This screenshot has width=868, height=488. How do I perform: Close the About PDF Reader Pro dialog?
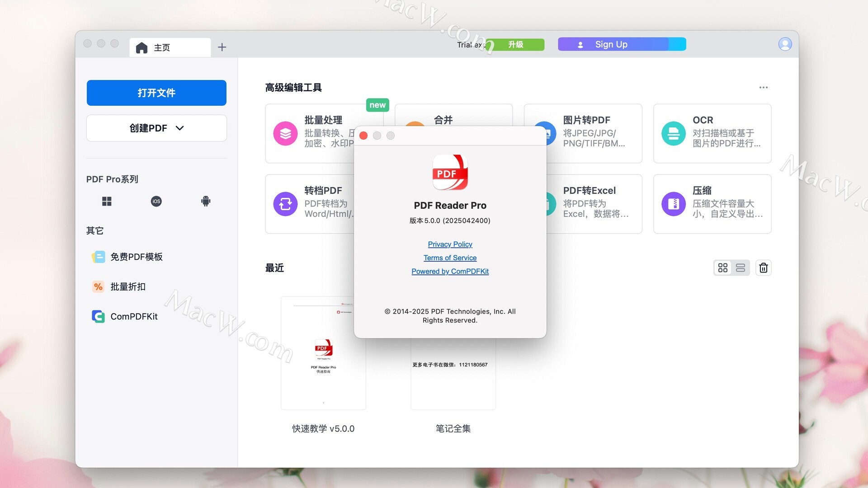pos(363,136)
